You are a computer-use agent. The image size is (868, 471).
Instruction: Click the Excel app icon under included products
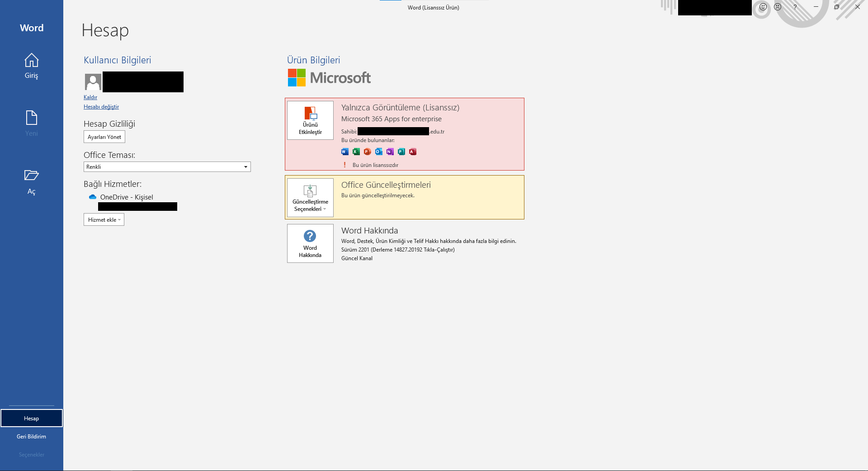(356, 152)
